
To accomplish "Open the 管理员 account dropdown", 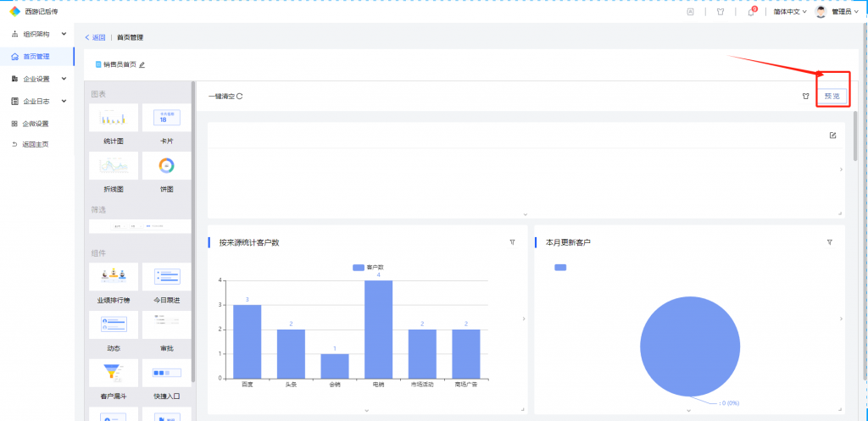I will click(845, 12).
